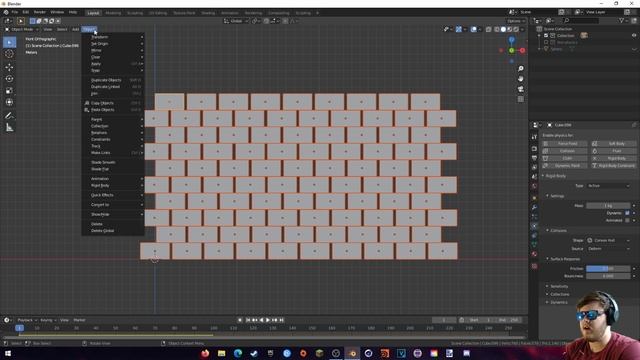Select the Rotate tool
Screen dimensions: 640x360
point(9,79)
